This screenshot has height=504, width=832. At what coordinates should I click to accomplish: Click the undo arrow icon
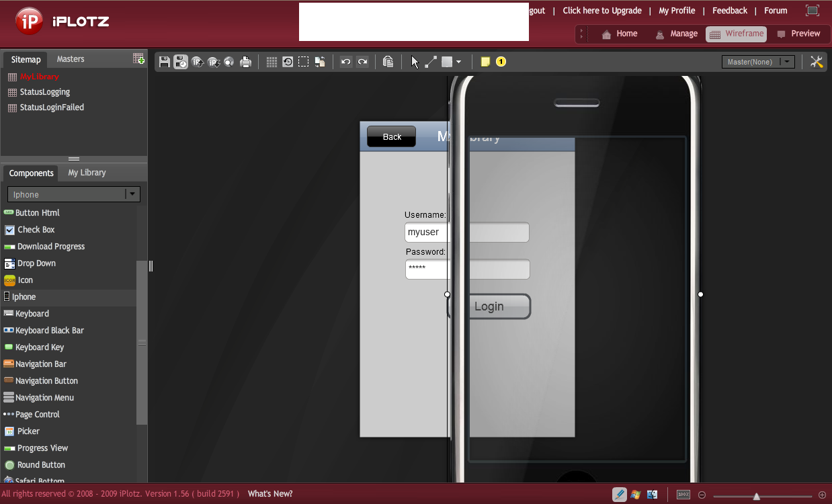(346, 62)
